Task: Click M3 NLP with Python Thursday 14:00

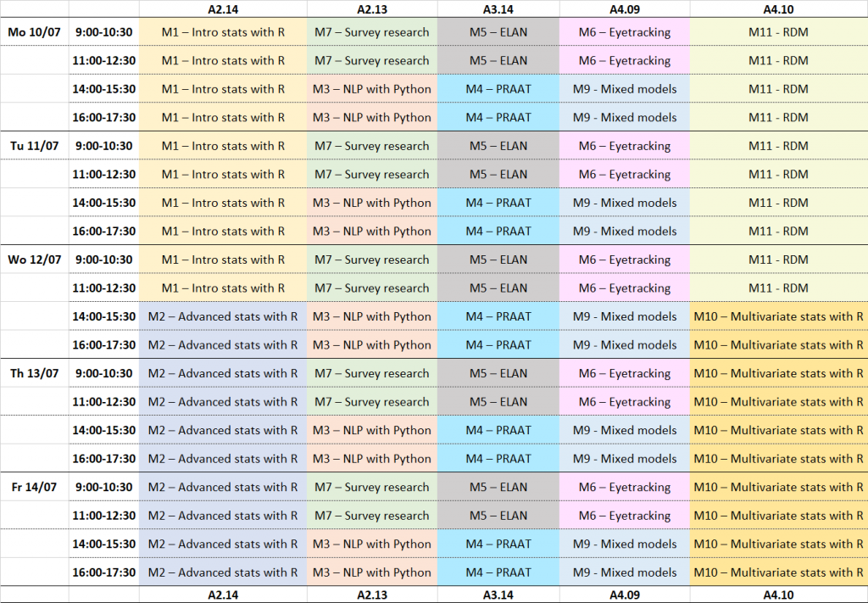Action: [x=372, y=430]
